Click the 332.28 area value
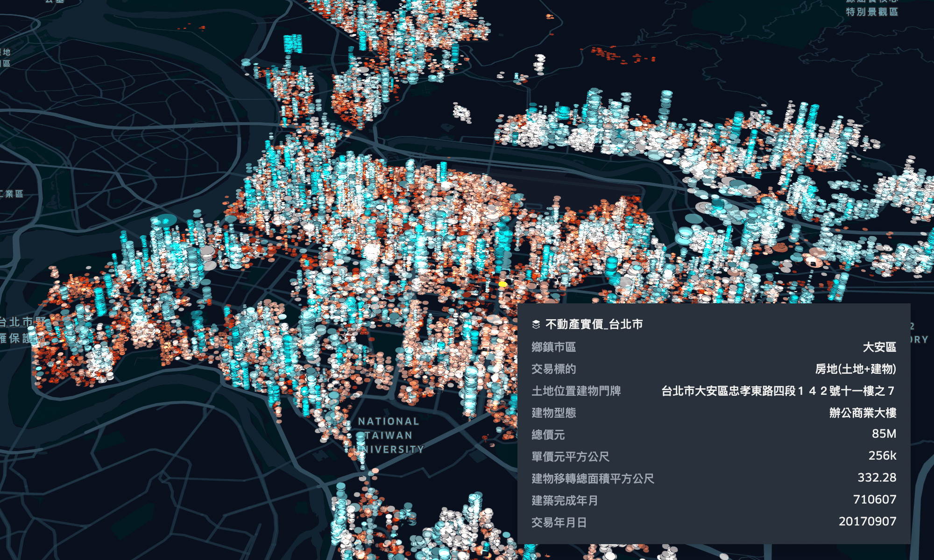The width and height of the screenshot is (934, 560). coord(877,477)
